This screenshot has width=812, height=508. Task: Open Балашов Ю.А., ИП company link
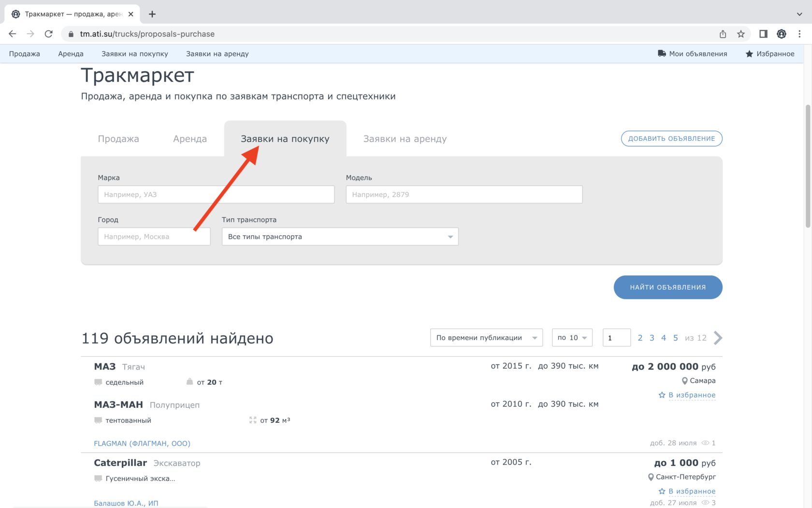126,503
